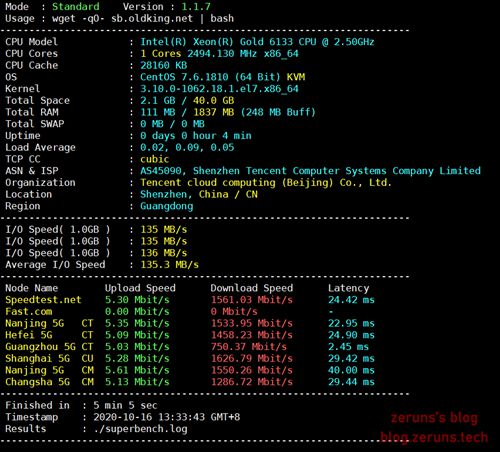Image resolution: width=500 pixels, height=452 pixels.
Task: Click Total RAM value '111 MB / 1837 MB'
Action: tap(187, 112)
